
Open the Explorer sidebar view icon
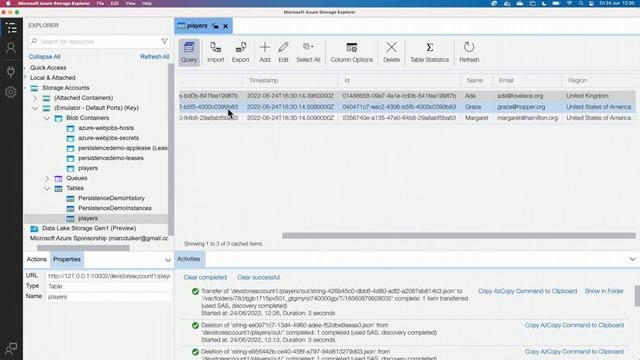[x=11, y=28]
